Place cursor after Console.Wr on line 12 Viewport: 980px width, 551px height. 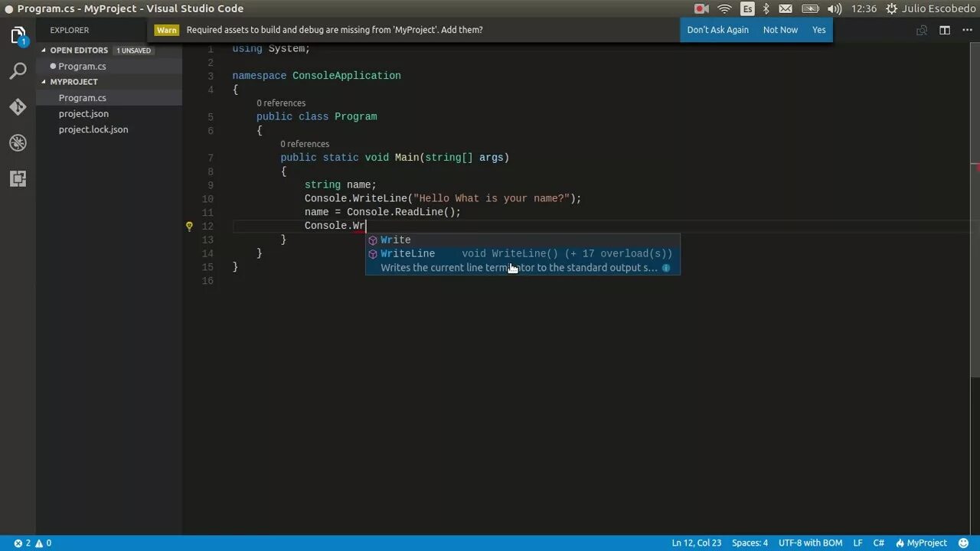[x=366, y=226]
